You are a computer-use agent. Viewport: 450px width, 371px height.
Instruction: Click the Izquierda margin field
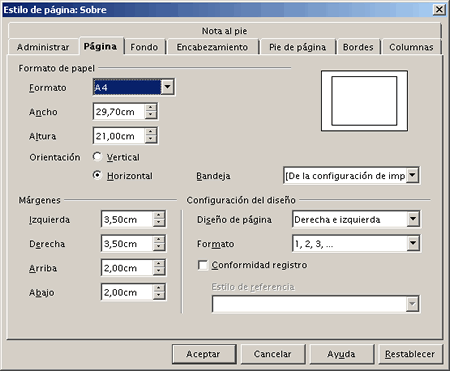pyautogui.click(x=127, y=219)
